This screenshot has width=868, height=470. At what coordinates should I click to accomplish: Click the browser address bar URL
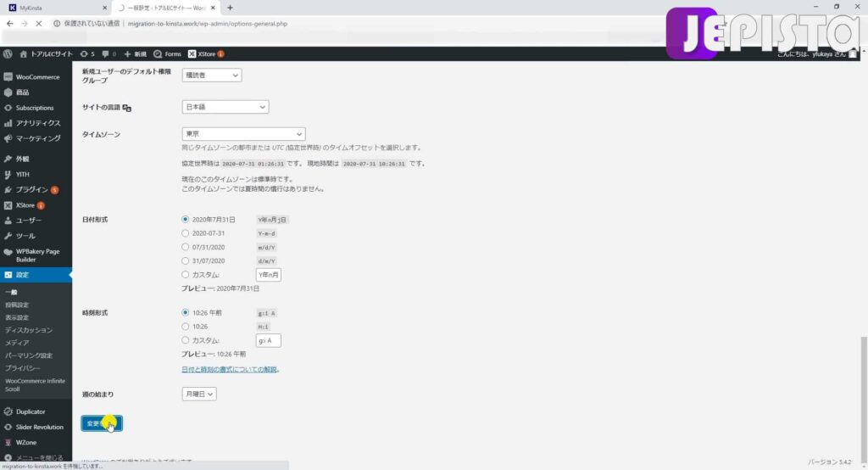[207, 24]
